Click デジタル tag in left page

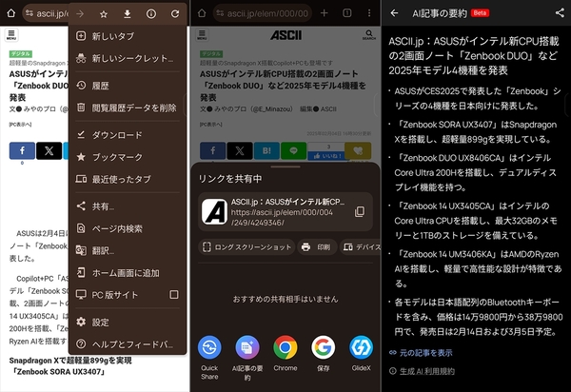coord(21,54)
